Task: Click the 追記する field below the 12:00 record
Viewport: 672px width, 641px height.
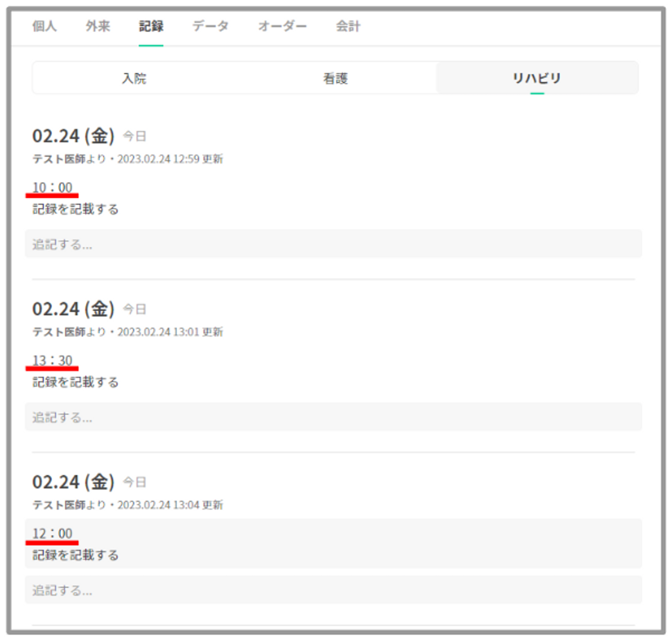Action: (x=333, y=590)
